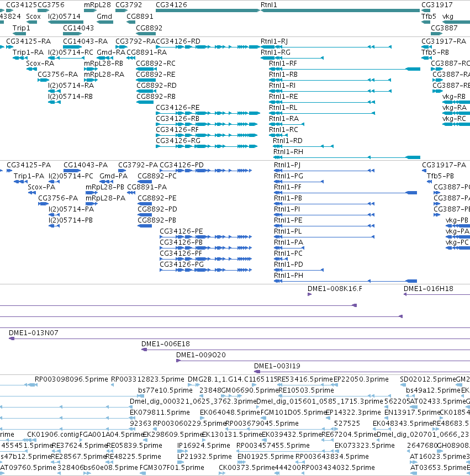
Task: Click protein Rtnl1-PH label
Action: tap(288, 276)
